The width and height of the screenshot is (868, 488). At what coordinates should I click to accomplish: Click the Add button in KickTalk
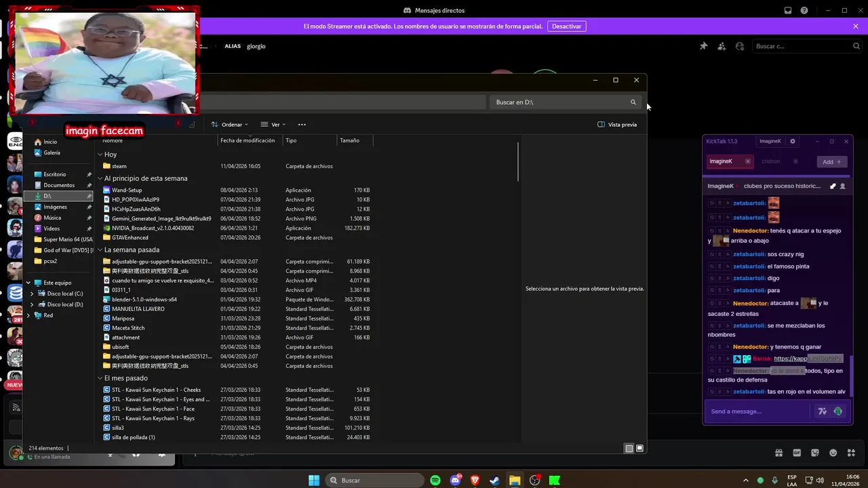pos(832,162)
